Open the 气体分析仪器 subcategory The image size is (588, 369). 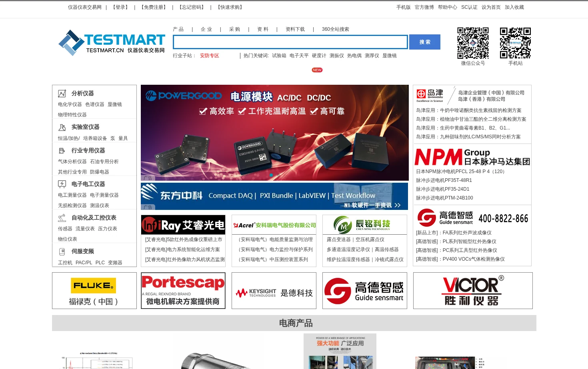(x=72, y=162)
